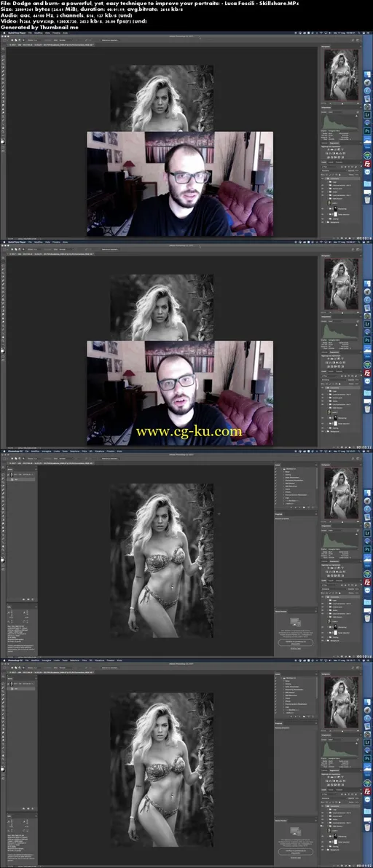The image size is (373, 868).
Task: Open Lightroom from dock in third frame
Action: 367,533
